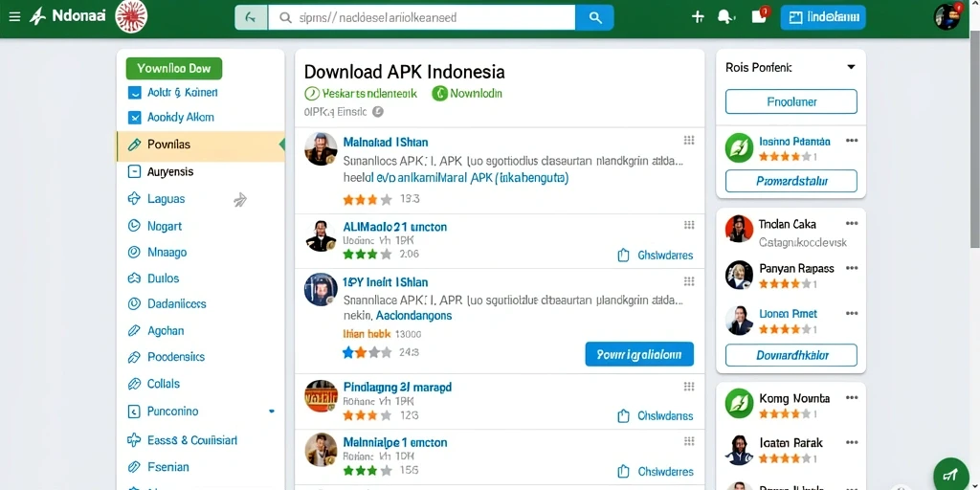This screenshot has width=980, height=490.
Task: Click the green back button beside search field
Action: tap(252, 17)
